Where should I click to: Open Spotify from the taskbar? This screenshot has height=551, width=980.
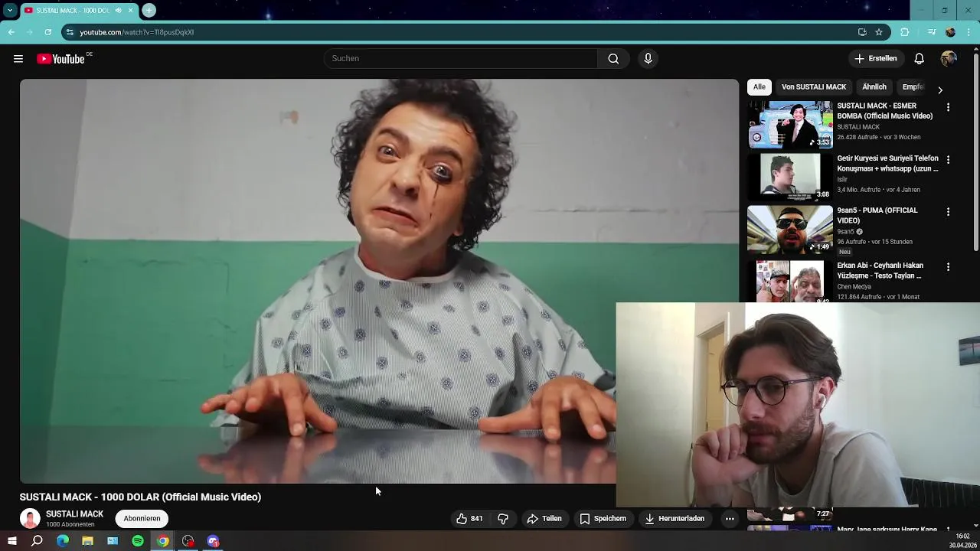[138, 541]
